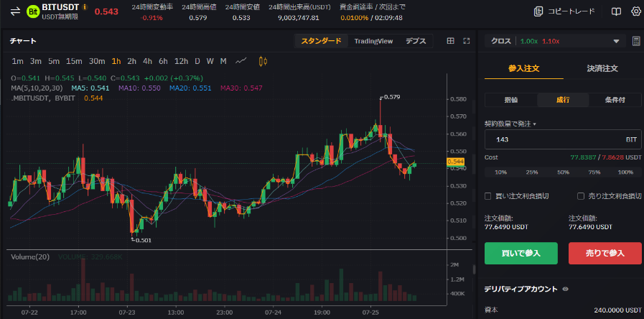This screenshot has height=319, width=644.
Task: Select 指値 order type
Action: pos(511,100)
